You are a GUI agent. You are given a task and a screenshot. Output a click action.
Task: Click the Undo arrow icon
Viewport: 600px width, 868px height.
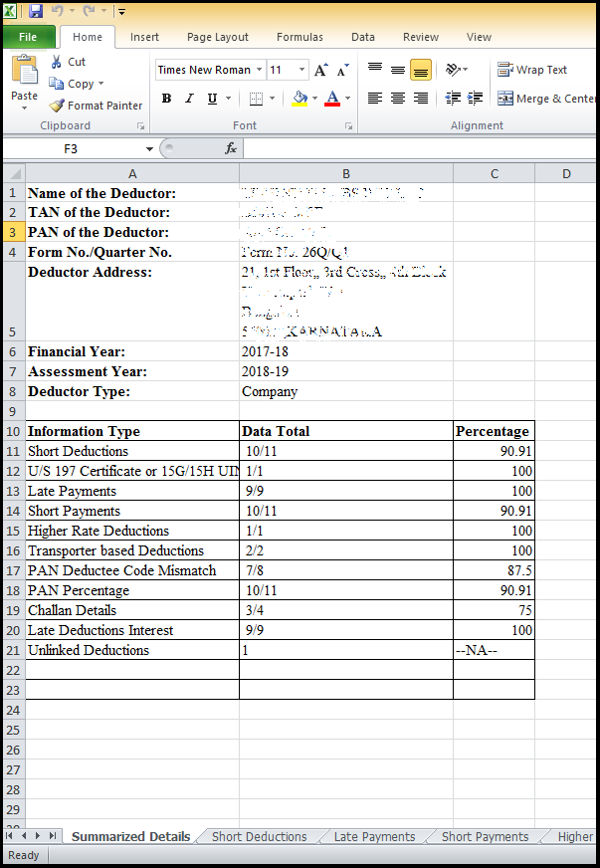coord(58,11)
